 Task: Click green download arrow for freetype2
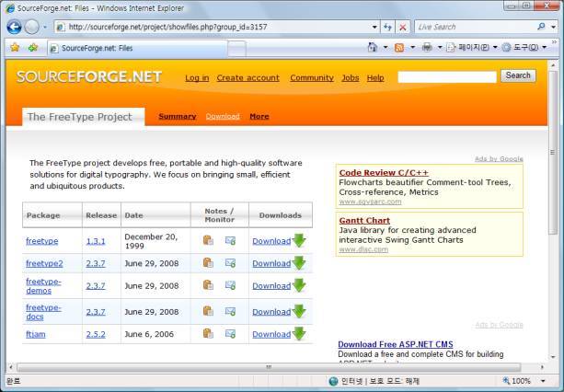(299, 263)
